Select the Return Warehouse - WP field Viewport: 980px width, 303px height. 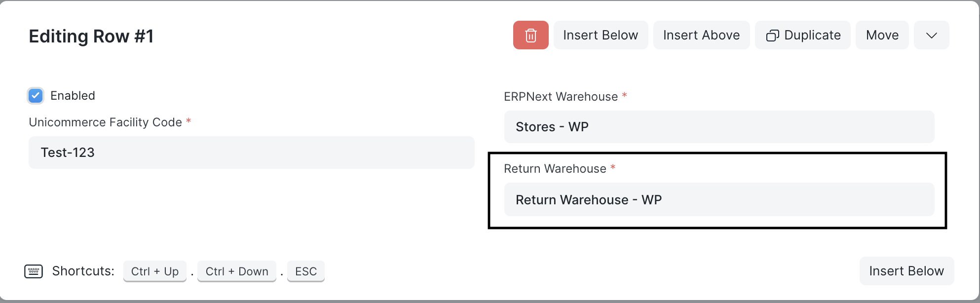(719, 199)
